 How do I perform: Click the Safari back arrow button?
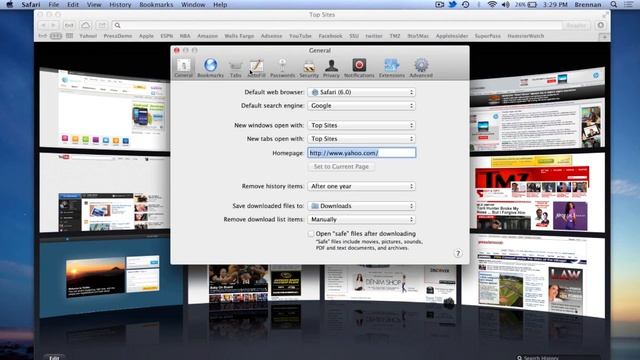[43, 25]
